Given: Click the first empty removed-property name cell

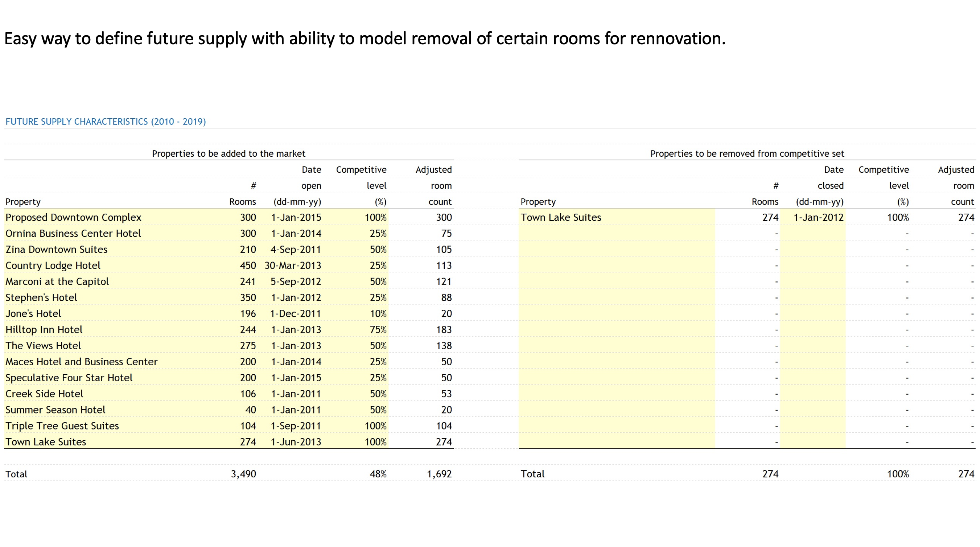Looking at the screenshot, I should (x=617, y=233).
